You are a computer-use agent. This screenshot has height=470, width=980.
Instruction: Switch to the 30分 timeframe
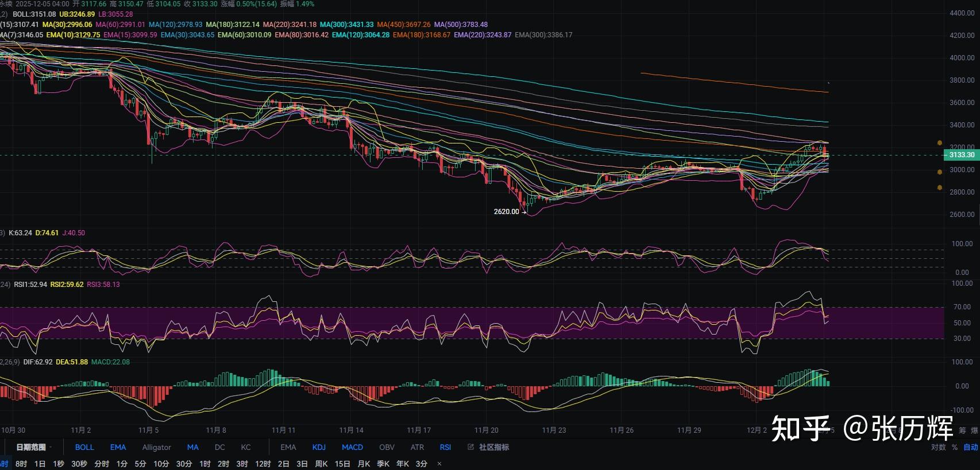(184, 464)
